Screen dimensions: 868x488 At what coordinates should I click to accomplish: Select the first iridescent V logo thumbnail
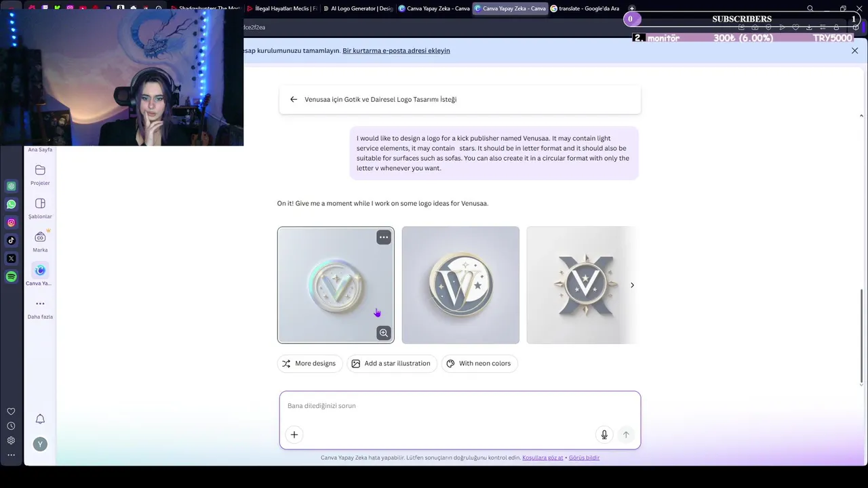click(336, 285)
